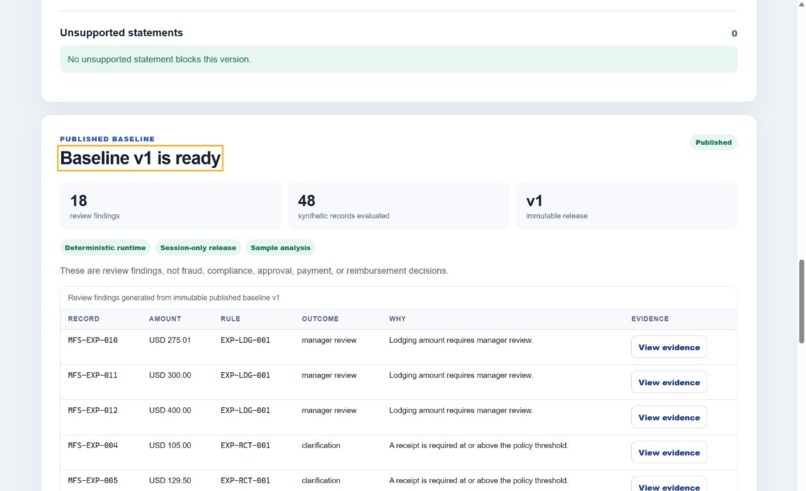This screenshot has width=806, height=491.
Task: Click the PUBLISHED BASELINE section label
Action: click(x=107, y=139)
